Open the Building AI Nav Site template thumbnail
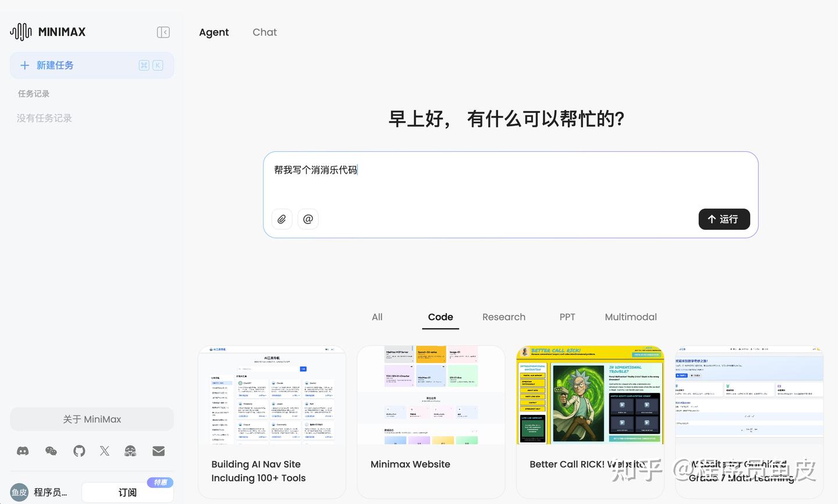The width and height of the screenshot is (838, 504). point(272,395)
